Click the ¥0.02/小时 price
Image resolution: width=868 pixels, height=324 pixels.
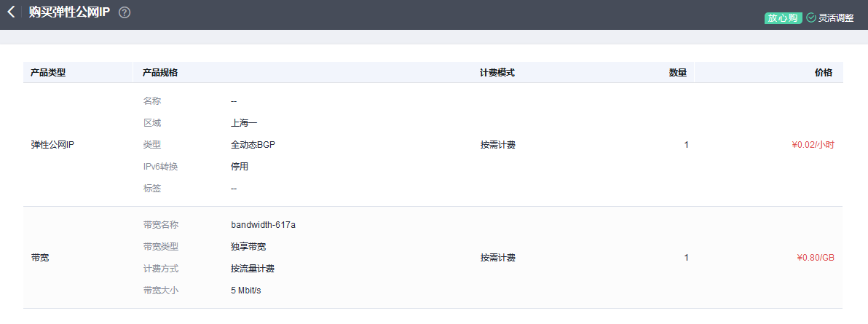813,145
